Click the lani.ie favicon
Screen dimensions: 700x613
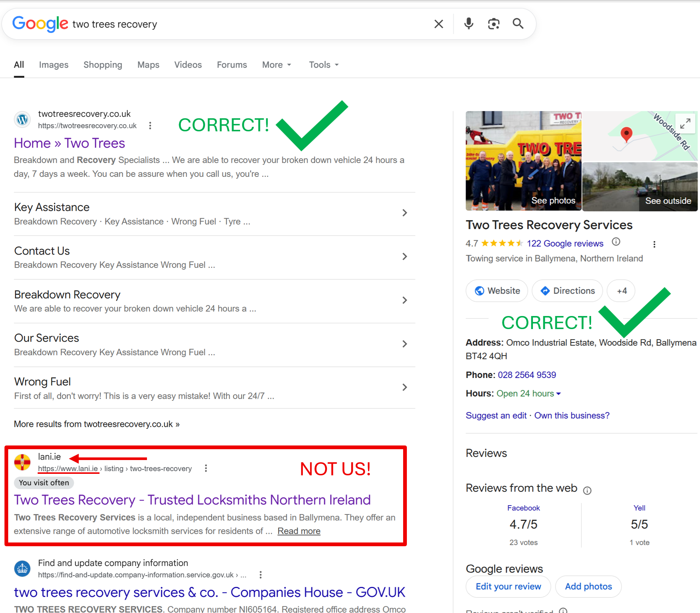22,462
